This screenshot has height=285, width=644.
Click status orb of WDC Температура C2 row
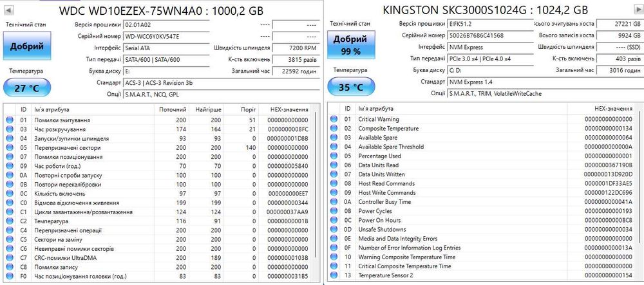click(10, 221)
